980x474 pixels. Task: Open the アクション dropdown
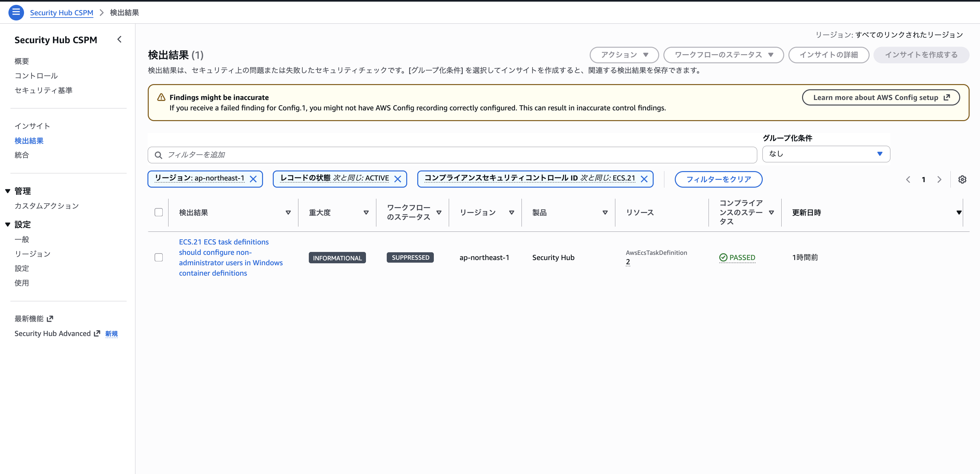pyautogui.click(x=624, y=55)
